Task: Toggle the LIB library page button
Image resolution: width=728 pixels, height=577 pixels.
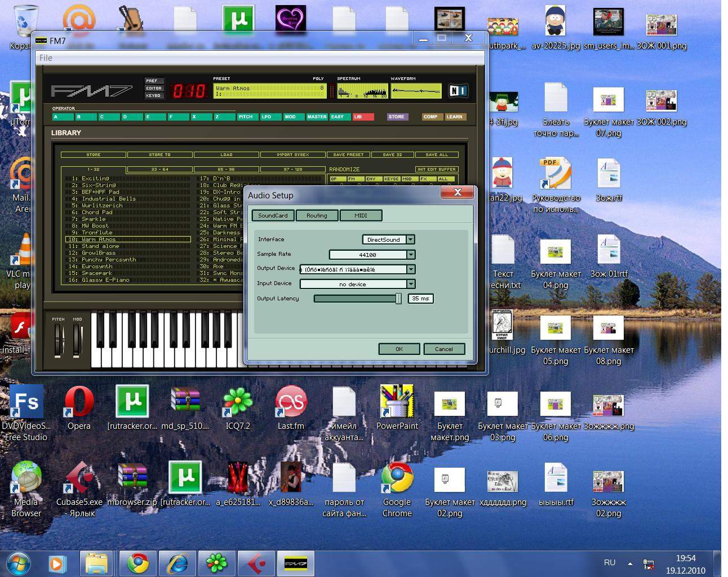Action: [x=363, y=117]
